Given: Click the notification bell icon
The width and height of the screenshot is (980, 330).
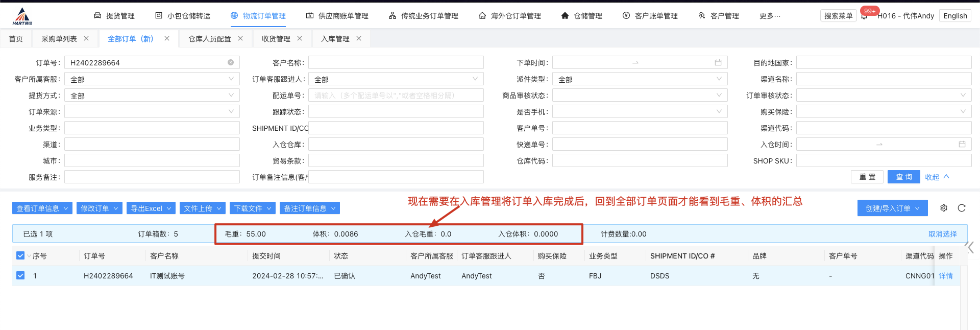Looking at the screenshot, I should [x=864, y=16].
